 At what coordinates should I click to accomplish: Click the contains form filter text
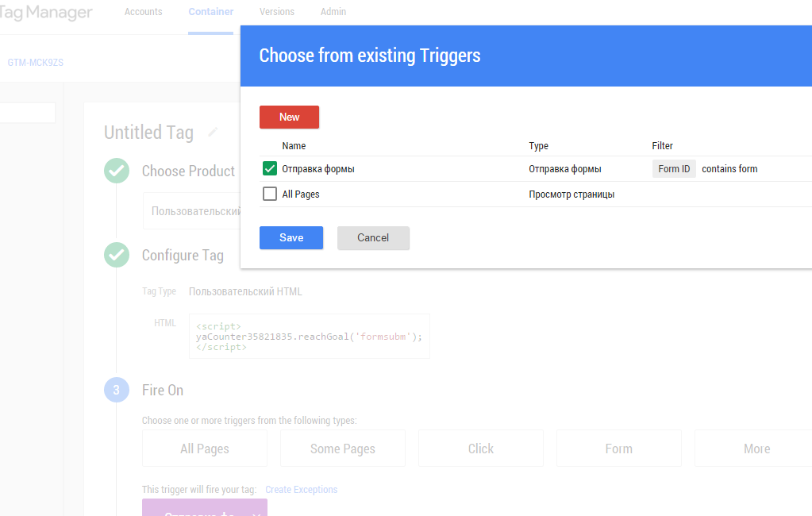pos(729,169)
